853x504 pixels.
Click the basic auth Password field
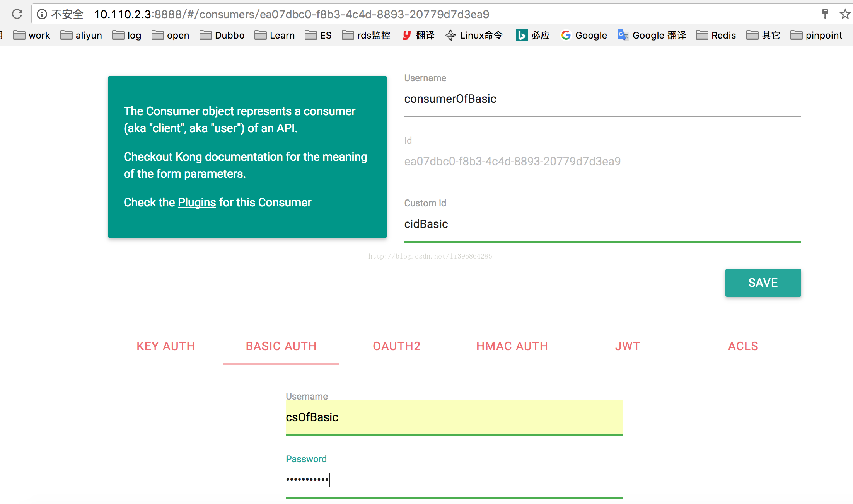coord(454,480)
